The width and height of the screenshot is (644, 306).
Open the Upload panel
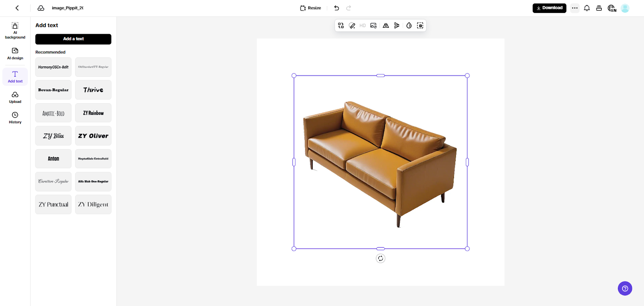[x=15, y=97]
